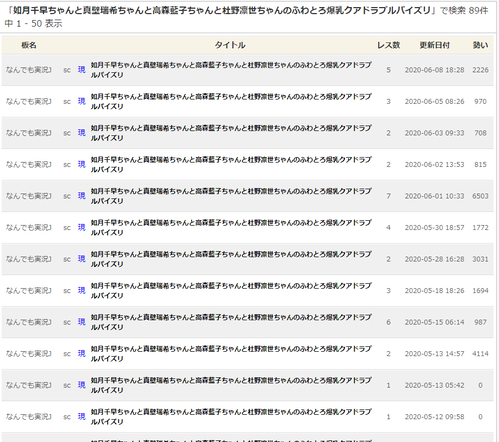Click the 現 link in the 2020-06-01 10:33 row

(82, 196)
